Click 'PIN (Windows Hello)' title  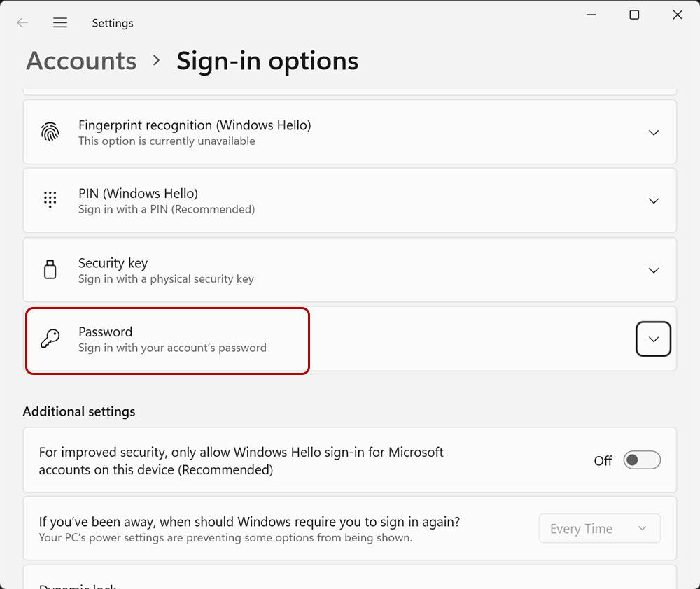pyautogui.click(x=139, y=194)
